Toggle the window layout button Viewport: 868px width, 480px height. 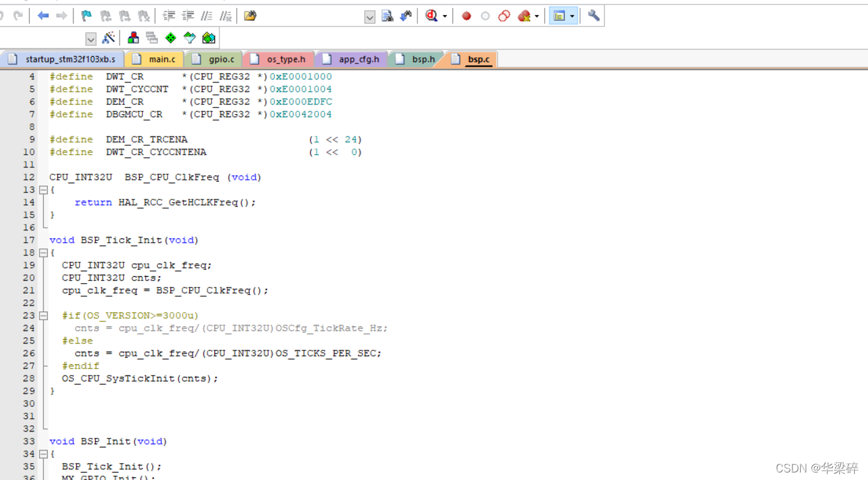tap(559, 16)
